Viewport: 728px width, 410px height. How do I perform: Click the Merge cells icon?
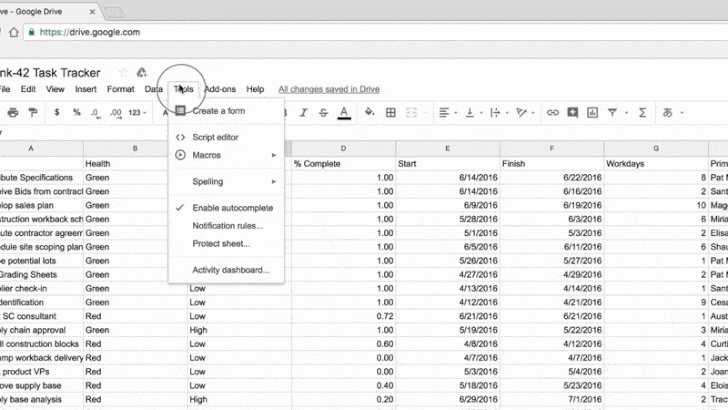(x=411, y=112)
